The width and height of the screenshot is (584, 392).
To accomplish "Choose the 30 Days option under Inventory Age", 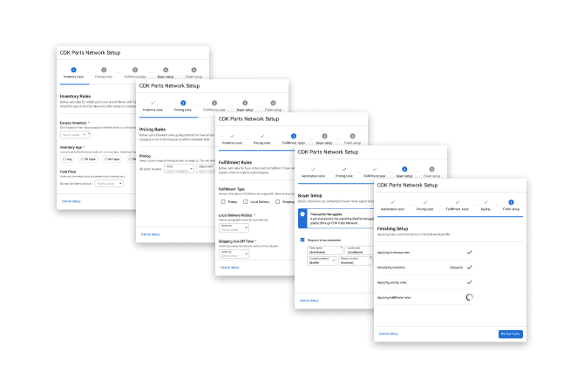I will pos(88,159).
